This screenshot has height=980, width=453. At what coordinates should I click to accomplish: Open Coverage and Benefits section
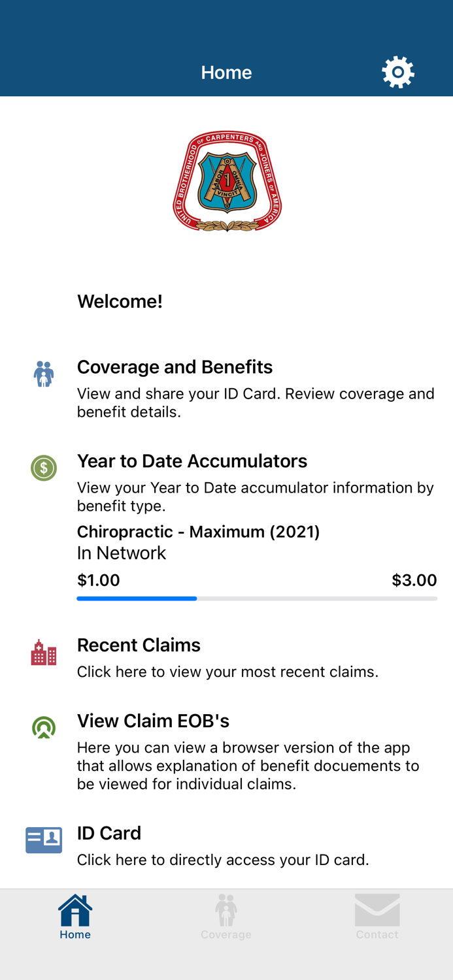click(175, 367)
